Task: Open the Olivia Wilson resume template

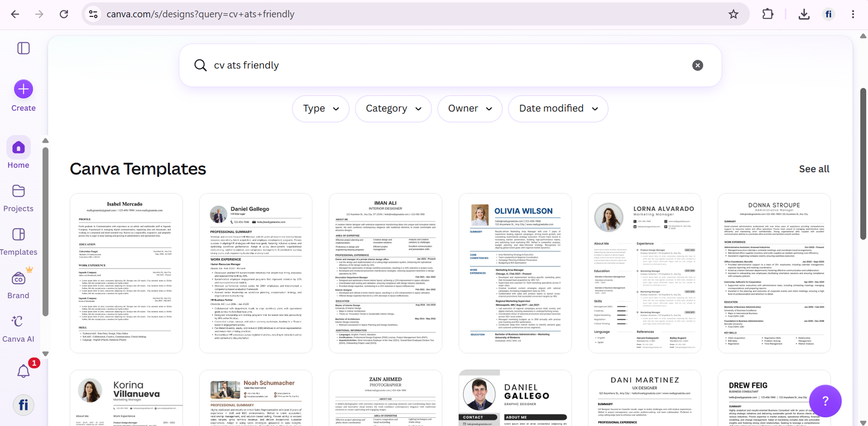Action: coord(515,273)
